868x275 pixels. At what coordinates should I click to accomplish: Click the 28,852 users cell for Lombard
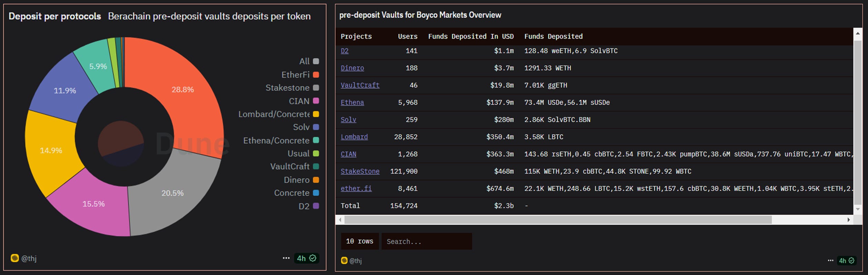pyautogui.click(x=406, y=137)
